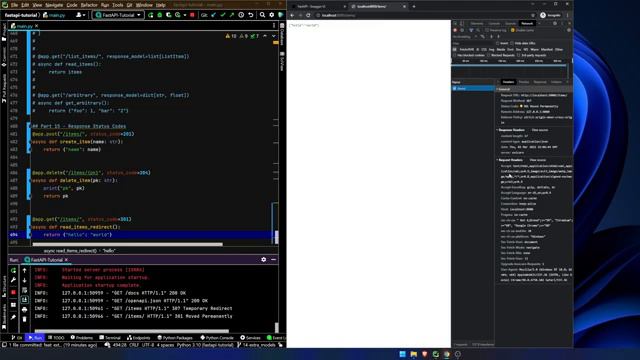Toggle Invert filter checkbox in DevTools
Image resolution: width=640 pixels, height=360 pixels.
[498, 43]
